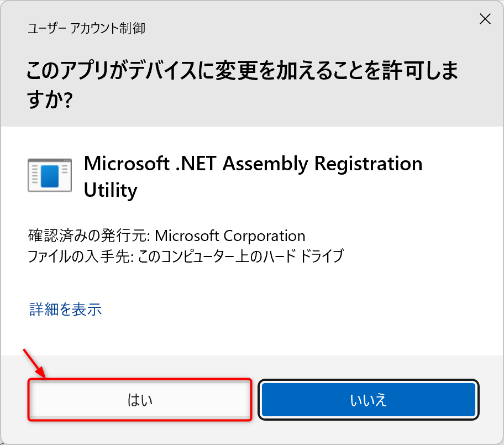Click the ユーザー アカウント制御 title text

(86, 28)
